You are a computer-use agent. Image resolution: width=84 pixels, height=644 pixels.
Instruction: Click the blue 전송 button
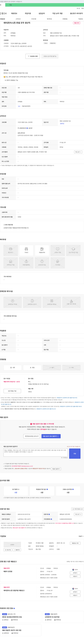pos(75,453)
